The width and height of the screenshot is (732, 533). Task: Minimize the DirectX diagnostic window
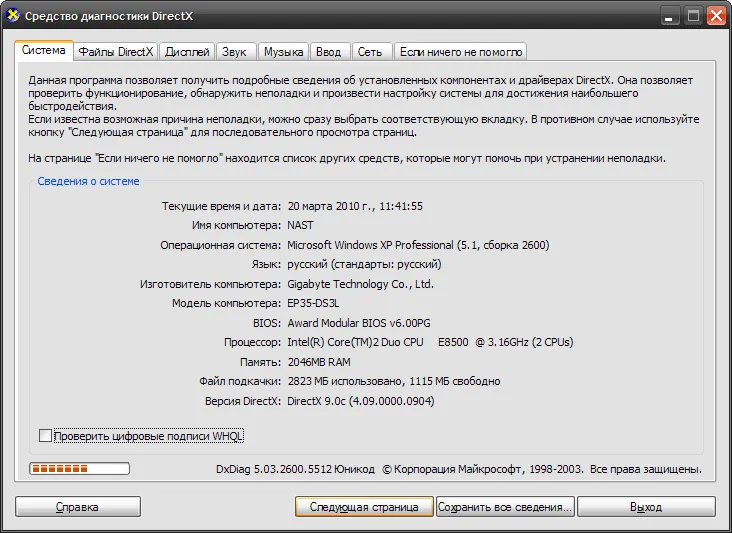pos(669,16)
